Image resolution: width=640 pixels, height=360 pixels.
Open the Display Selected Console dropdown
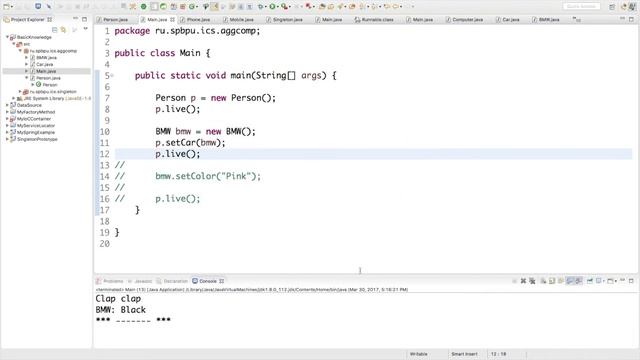(604, 281)
